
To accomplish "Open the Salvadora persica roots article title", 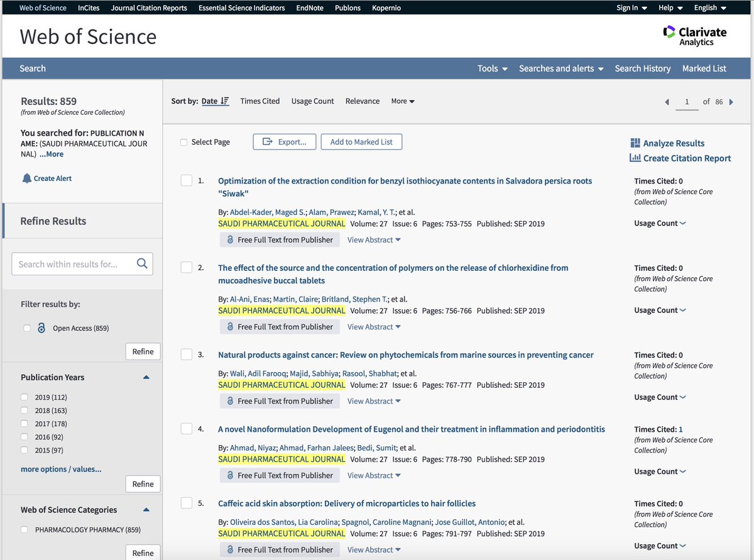I will [x=405, y=187].
